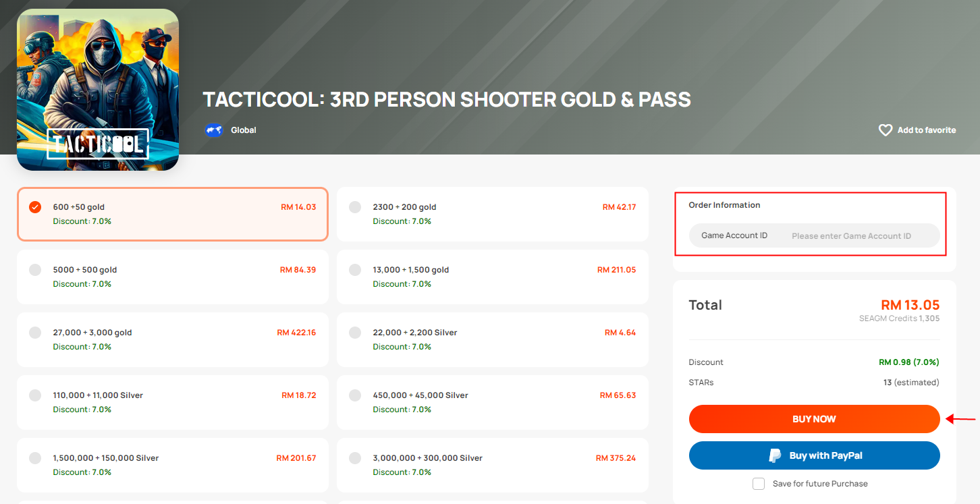980x504 pixels.
Task: Click the Add to favorite link text
Action: click(927, 130)
